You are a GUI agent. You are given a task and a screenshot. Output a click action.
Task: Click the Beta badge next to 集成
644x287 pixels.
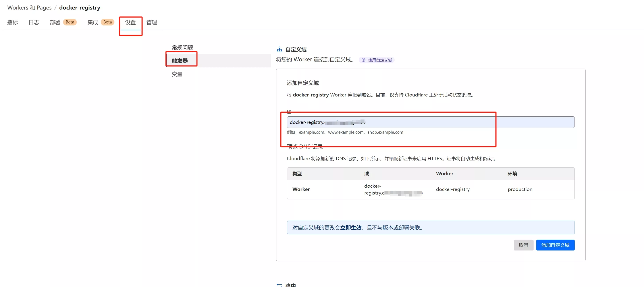(108, 22)
